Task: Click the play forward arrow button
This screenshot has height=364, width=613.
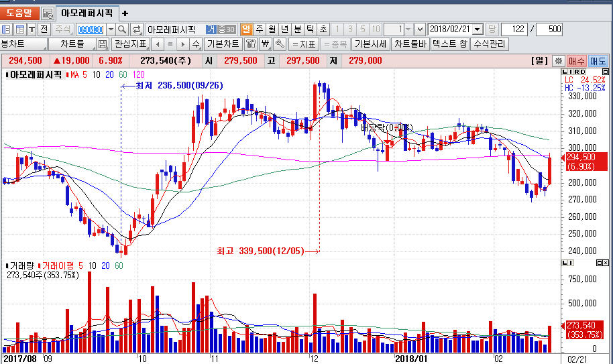Action: coord(181,44)
